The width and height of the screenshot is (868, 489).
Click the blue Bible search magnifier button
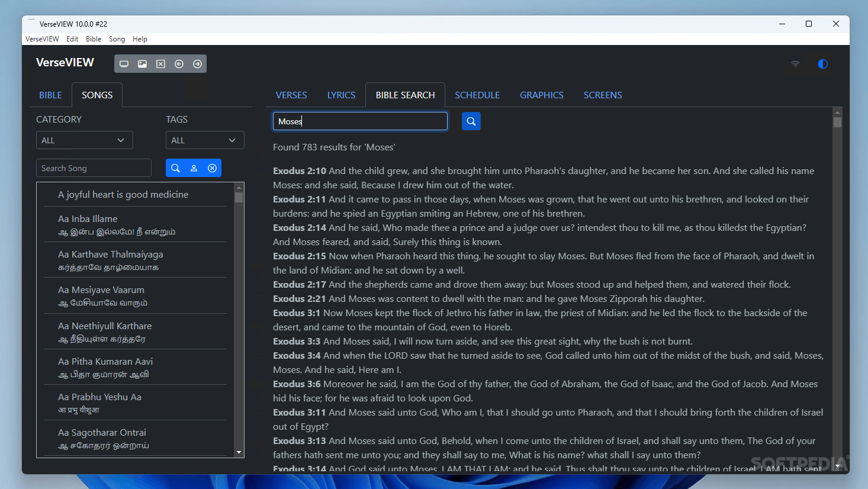[x=471, y=121]
